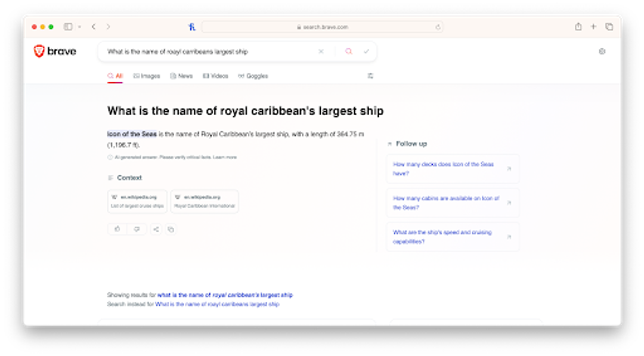Switch to the News tab
The image size is (644, 356).
181,76
